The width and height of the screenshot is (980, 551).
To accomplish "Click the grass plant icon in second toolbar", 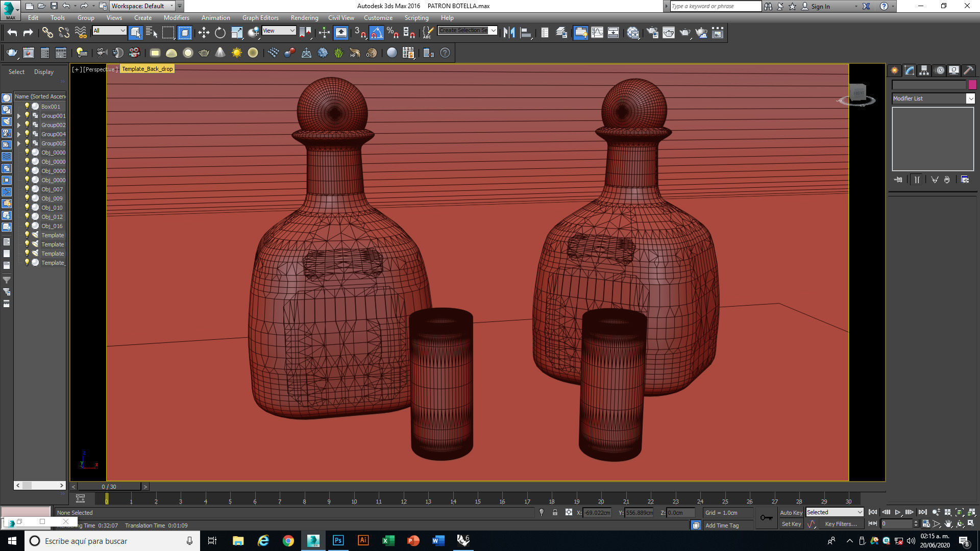I will point(338,53).
